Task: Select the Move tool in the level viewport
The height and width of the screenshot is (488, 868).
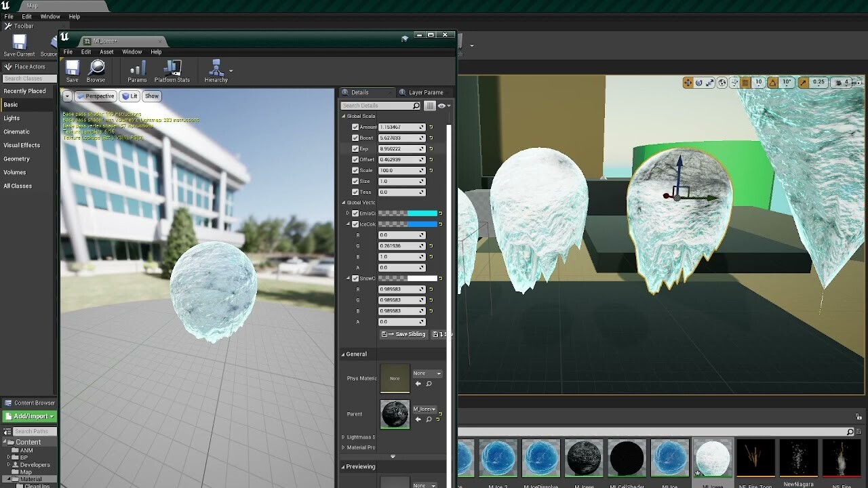Action: pos(688,83)
